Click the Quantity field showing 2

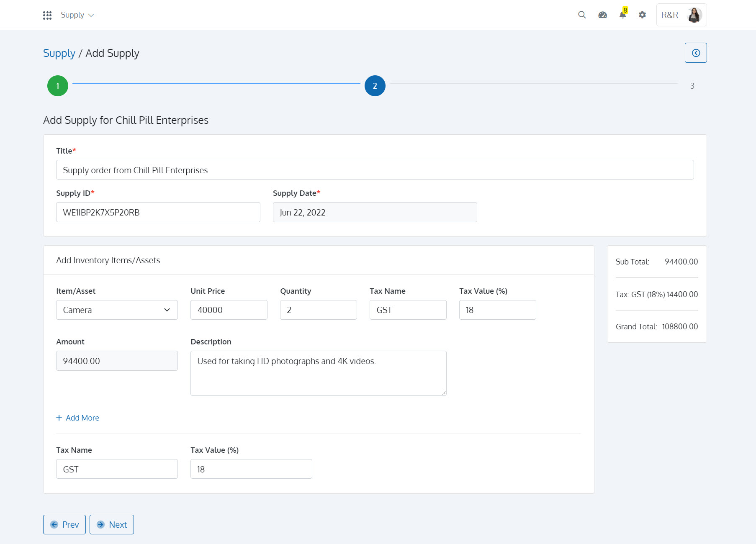pyautogui.click(x=319, y=310)
